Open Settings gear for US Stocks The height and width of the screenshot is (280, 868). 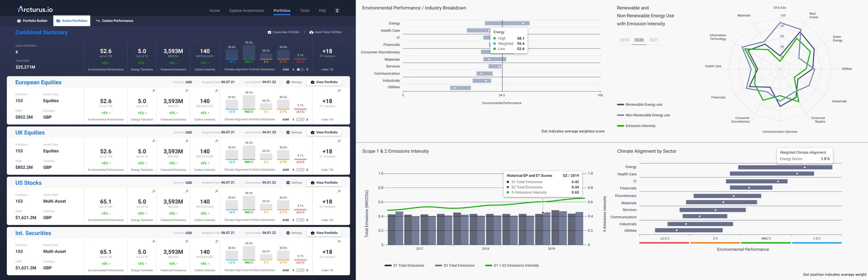(x=288, y=183)
